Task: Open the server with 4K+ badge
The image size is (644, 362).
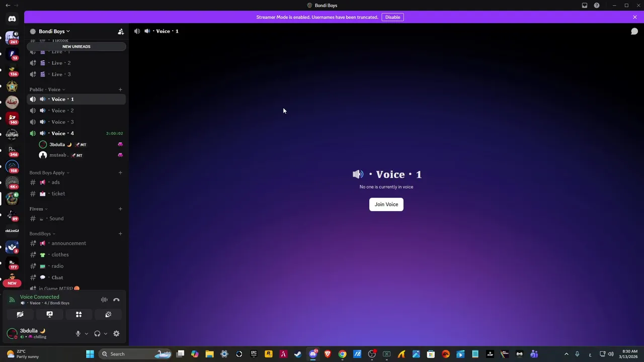Action: click(12, 183)
